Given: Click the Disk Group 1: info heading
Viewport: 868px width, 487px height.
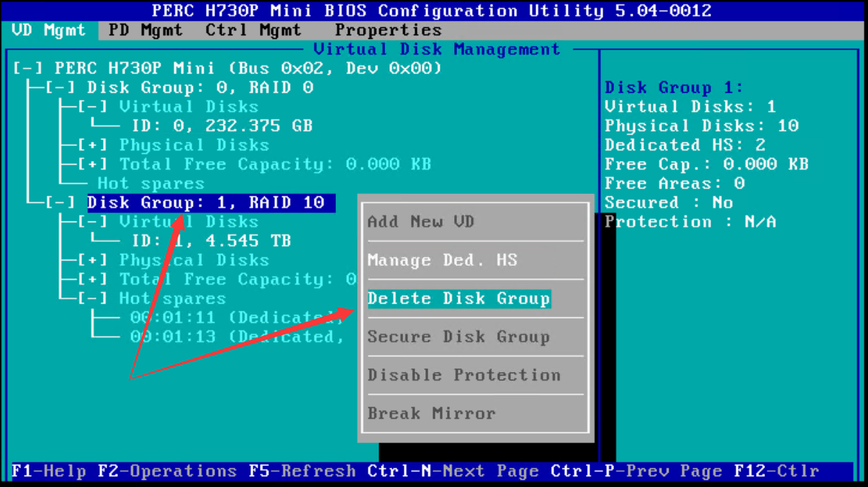Looking at the screenshot, I should coord(674,88).
